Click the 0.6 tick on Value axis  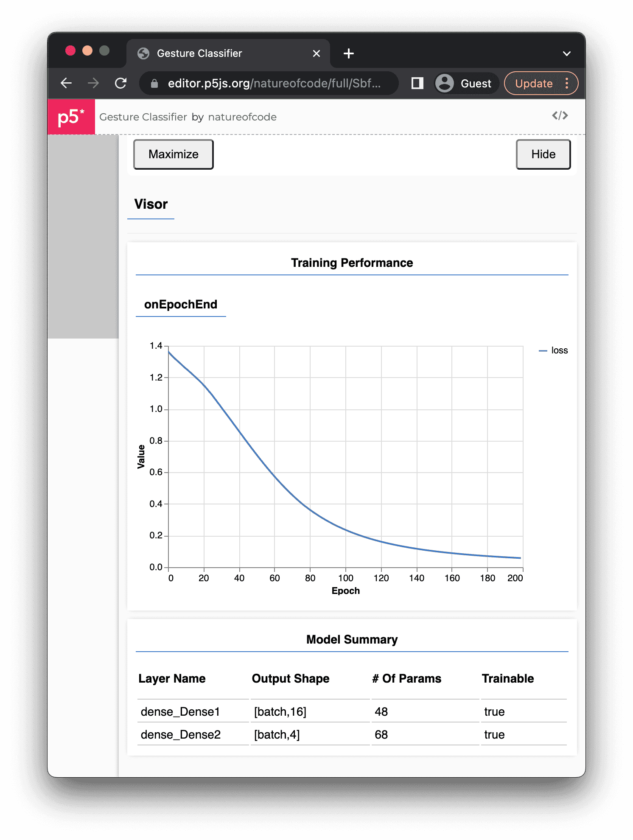(x=156, y=472)
